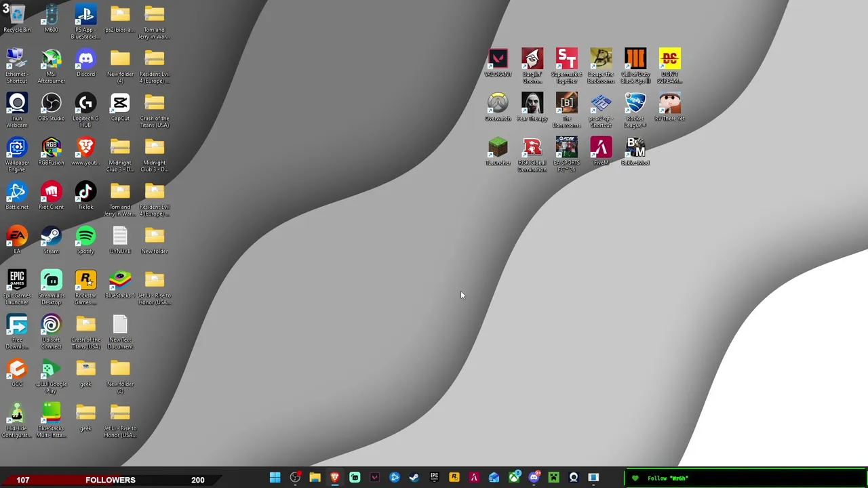Launch EA SPORTS FC 26 shortcut
The width and height of the screenshot is (868, 488).
[x=567, y=155]
